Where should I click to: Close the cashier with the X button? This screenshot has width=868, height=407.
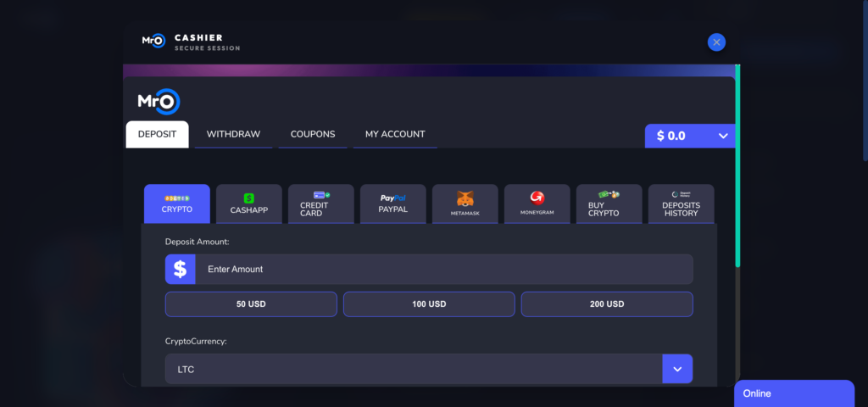pos(716,42)
